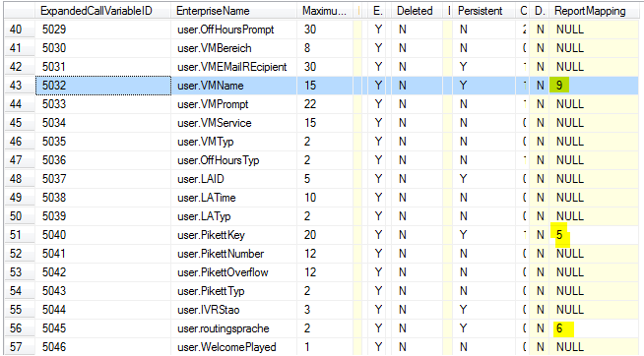Select row header 56
644x356 pixels.
(20, 328)
